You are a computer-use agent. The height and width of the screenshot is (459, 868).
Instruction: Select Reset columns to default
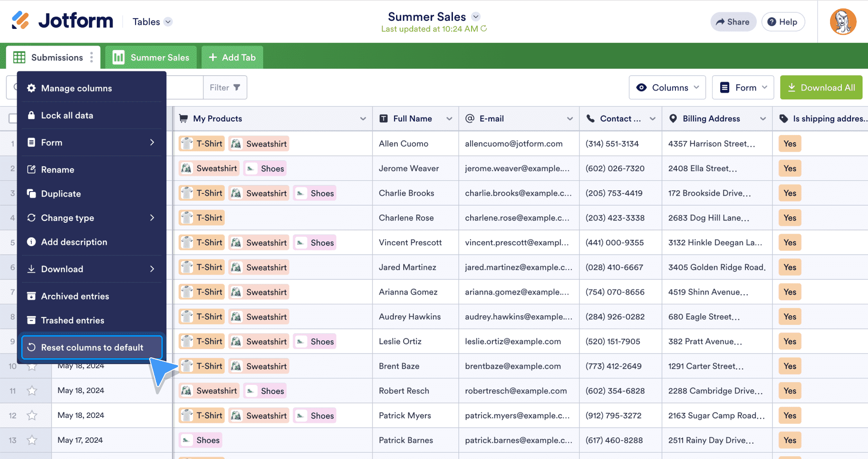pyautogui.click(x=92, y=347)
